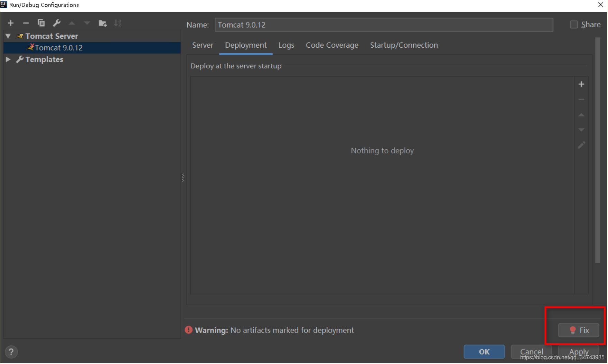Enable the Share checkbox
Viewport: 608px width, 364px height.
574,25
